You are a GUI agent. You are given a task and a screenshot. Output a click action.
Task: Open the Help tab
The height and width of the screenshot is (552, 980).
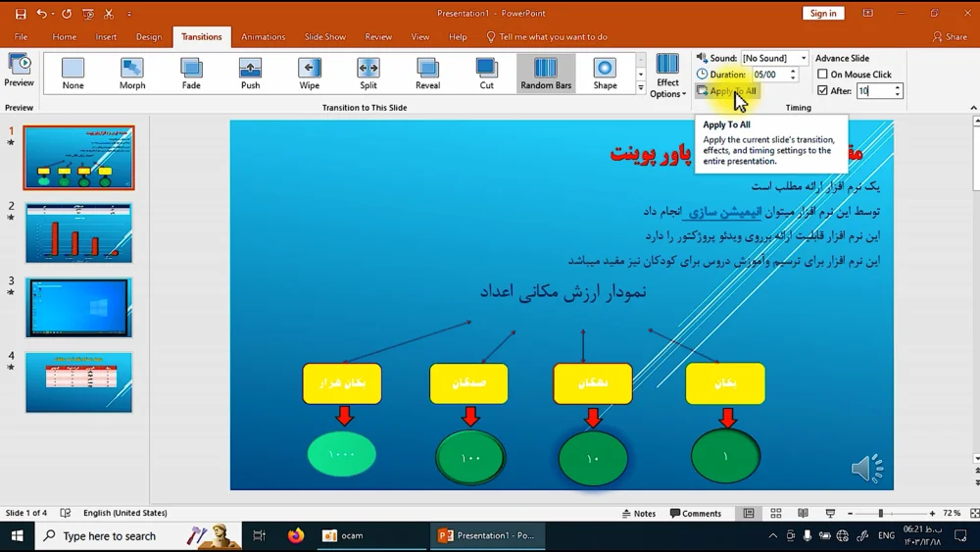click(458, 37)
